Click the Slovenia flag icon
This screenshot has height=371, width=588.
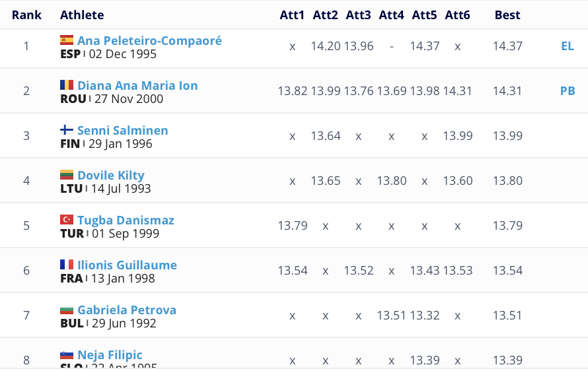pyautogui.click(x=67, y=354)
